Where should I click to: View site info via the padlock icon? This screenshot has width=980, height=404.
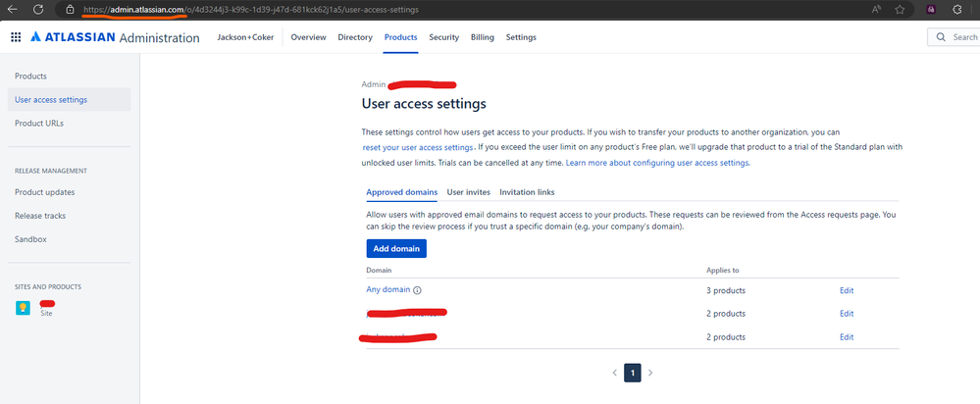tap(70, 10)
